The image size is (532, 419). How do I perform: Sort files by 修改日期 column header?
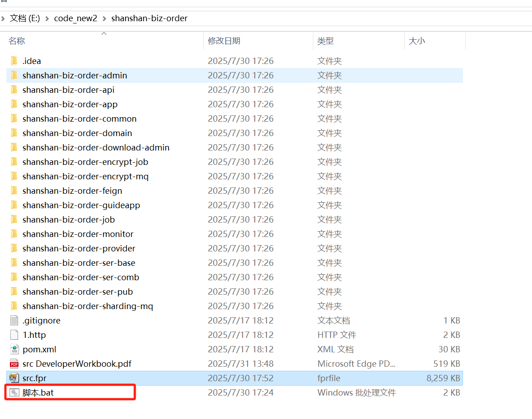click(x=224, y=41)
